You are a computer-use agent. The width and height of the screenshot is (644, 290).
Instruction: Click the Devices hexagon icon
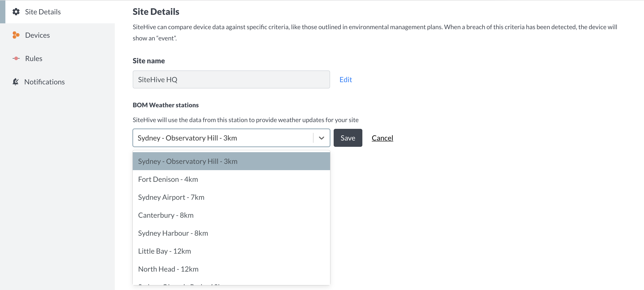tap(16, 35)
